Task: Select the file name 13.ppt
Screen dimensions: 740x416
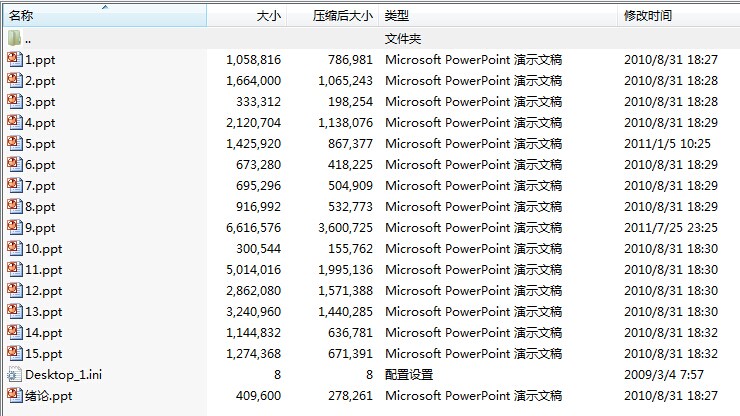Action: (x=43, y=312)
